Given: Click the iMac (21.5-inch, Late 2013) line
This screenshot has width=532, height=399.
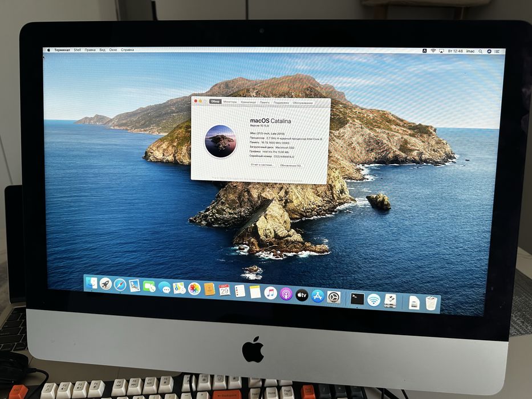Looking at the screenshot, I should point(267,134).
